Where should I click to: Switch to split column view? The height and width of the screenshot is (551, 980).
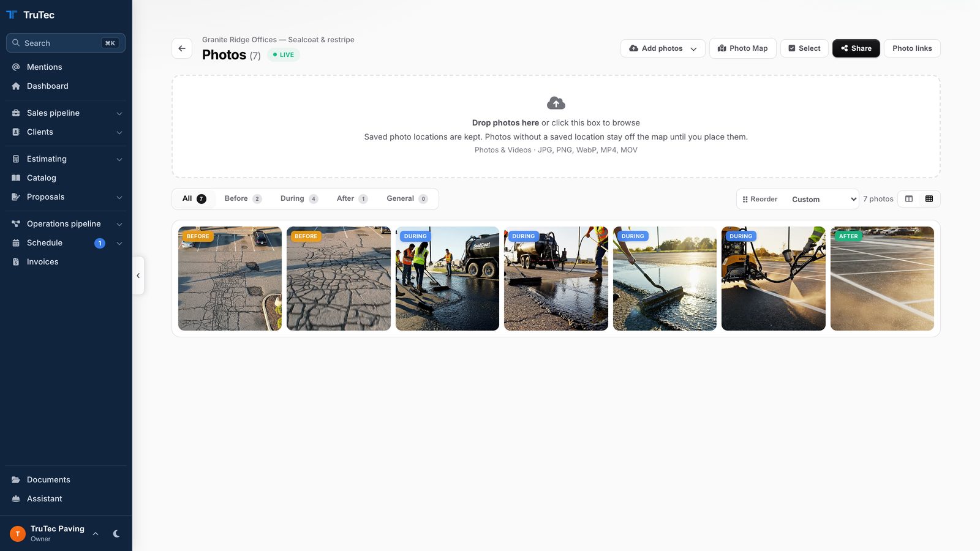909,199
